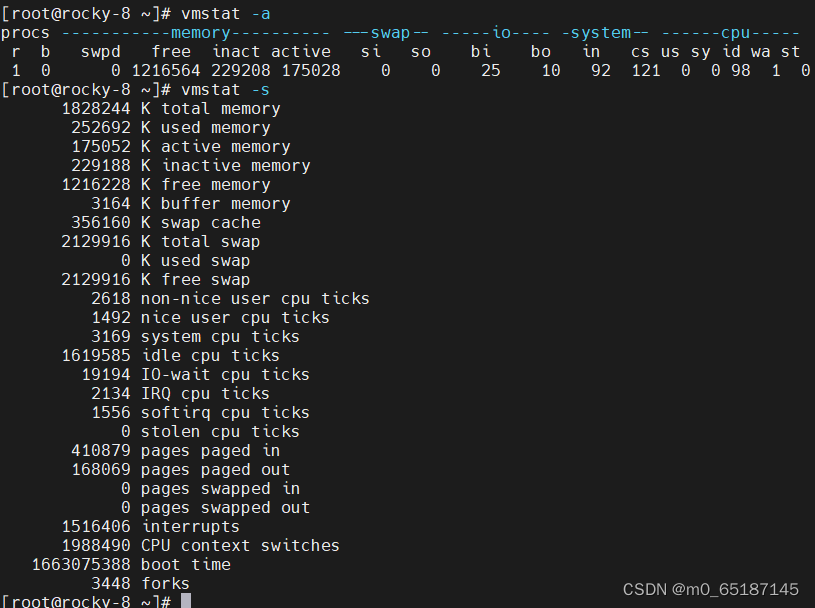Click the bi value 25

pos(491,70)
